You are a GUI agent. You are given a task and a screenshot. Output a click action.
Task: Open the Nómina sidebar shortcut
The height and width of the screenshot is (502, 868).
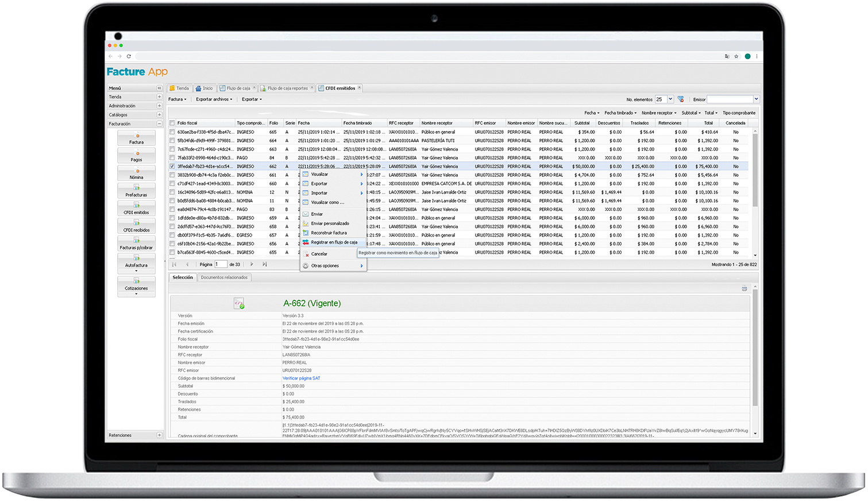click(x=136, y=173)
